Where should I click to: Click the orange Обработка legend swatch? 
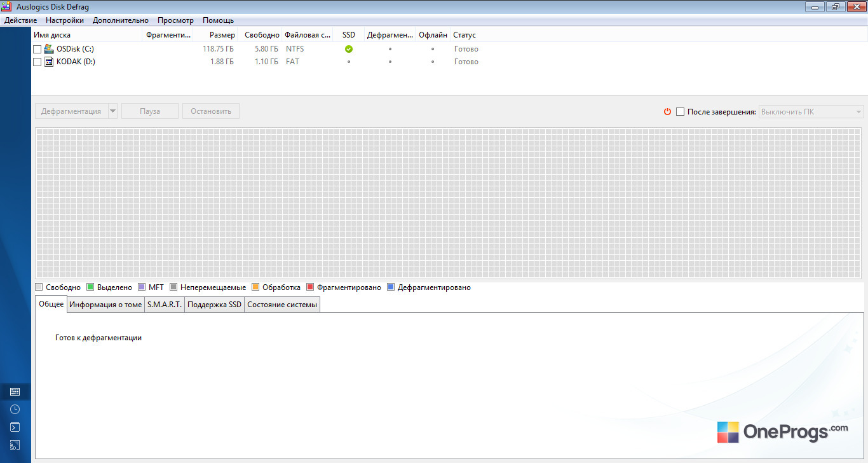pos(255,287)
